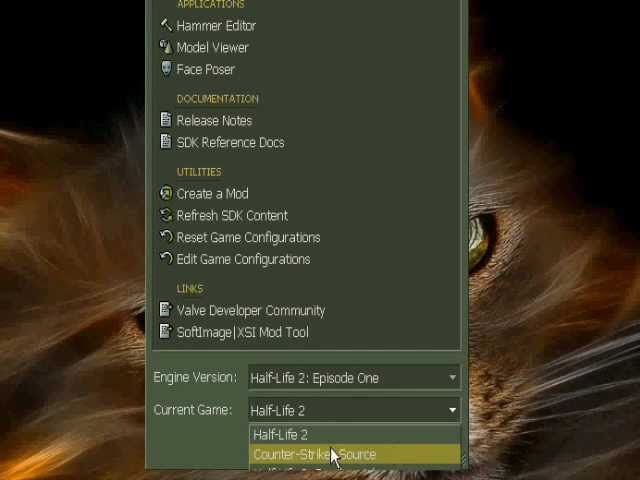Open SDK Reference Docs
640x480 pixels.
coord(230,142)
